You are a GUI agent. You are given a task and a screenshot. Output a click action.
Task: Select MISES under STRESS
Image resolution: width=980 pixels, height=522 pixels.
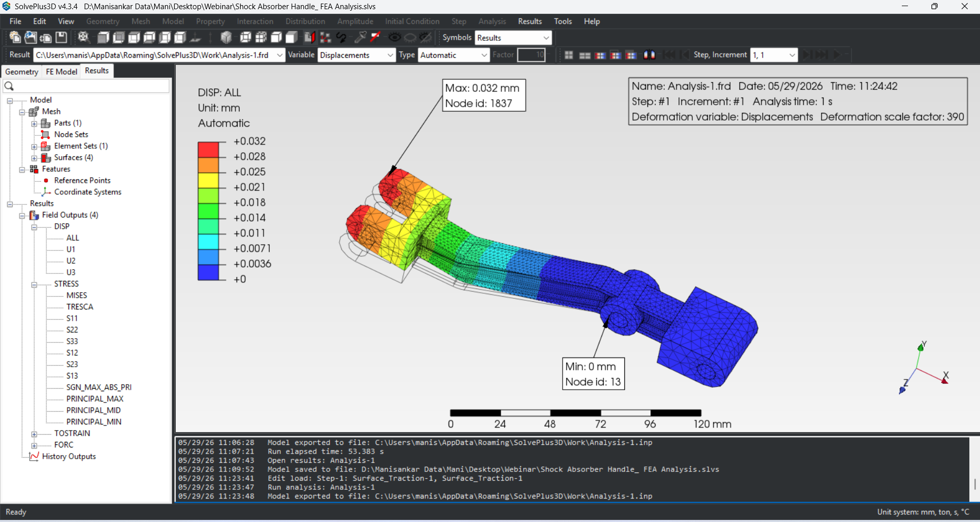coord(77,295)
